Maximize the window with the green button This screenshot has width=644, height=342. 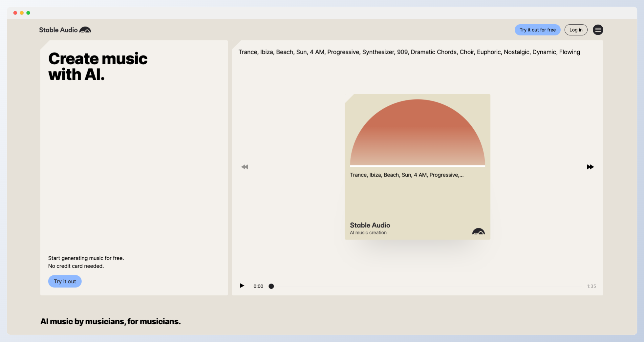28,13
